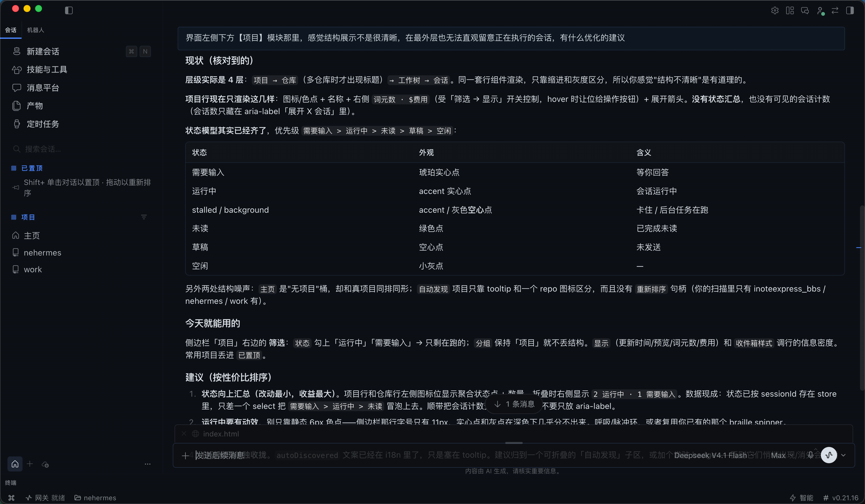Click the pin icon next to Shift+ hint
This screenshot has height=504, width=865.
pos(16,187)
